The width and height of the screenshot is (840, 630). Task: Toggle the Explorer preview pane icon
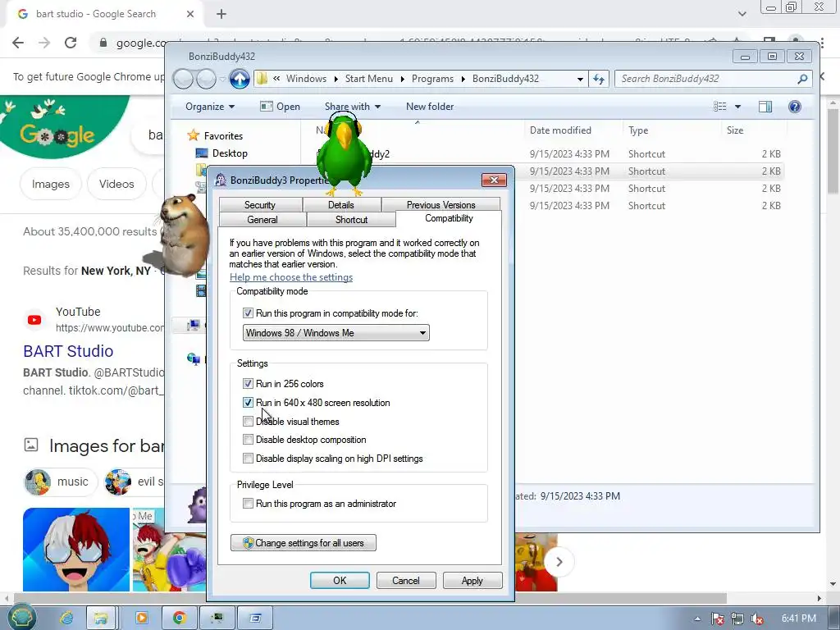tap(765, 107)
